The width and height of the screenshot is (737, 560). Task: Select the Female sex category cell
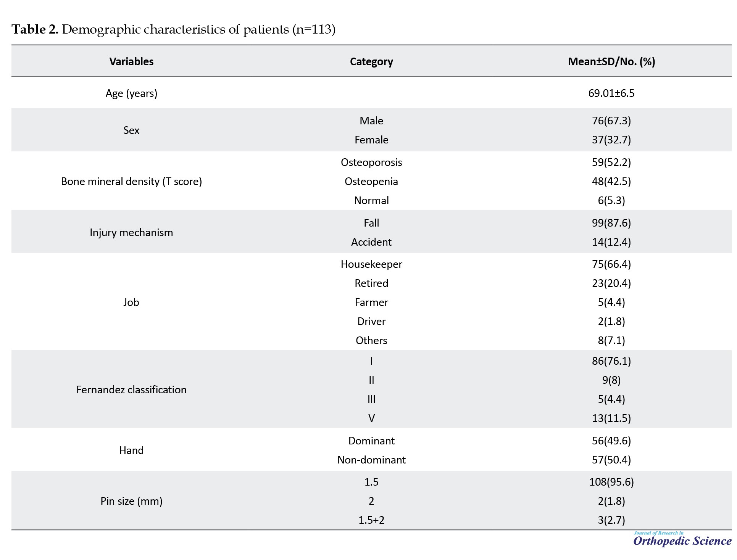[x=371, y=140]
